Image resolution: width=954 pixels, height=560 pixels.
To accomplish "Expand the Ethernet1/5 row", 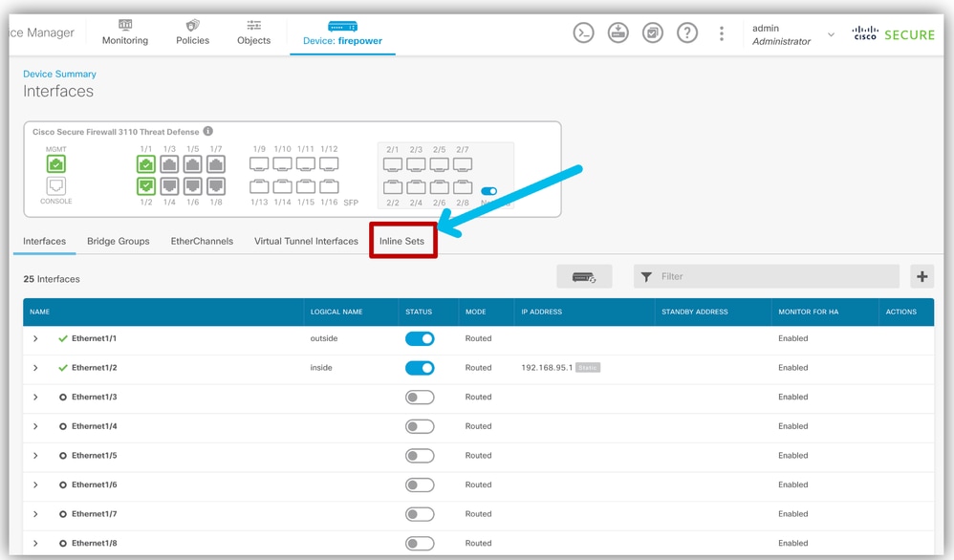I will 35,456.
